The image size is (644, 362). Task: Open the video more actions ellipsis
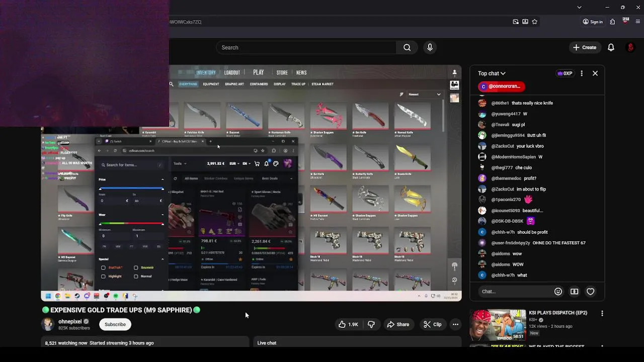click(455, 325)
